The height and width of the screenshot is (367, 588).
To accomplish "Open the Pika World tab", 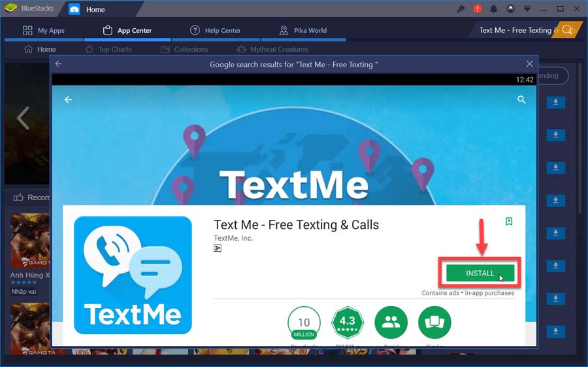I will point(303,31).
